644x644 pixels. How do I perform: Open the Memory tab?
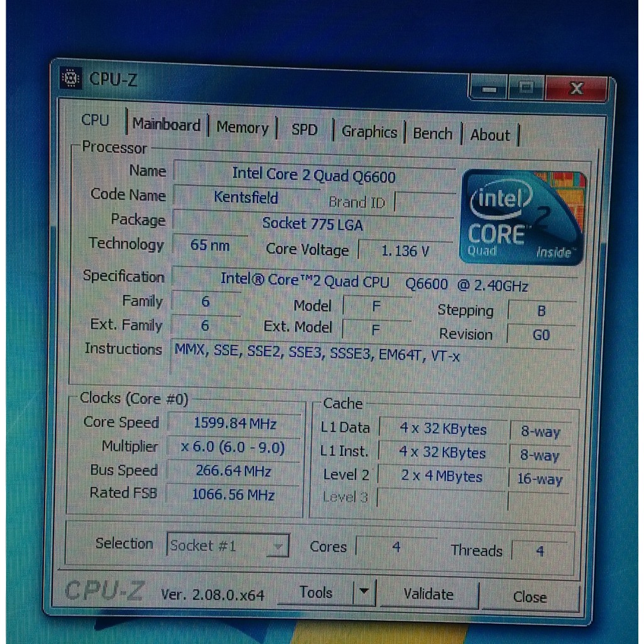pyautogui.click(x=242, y=127)
